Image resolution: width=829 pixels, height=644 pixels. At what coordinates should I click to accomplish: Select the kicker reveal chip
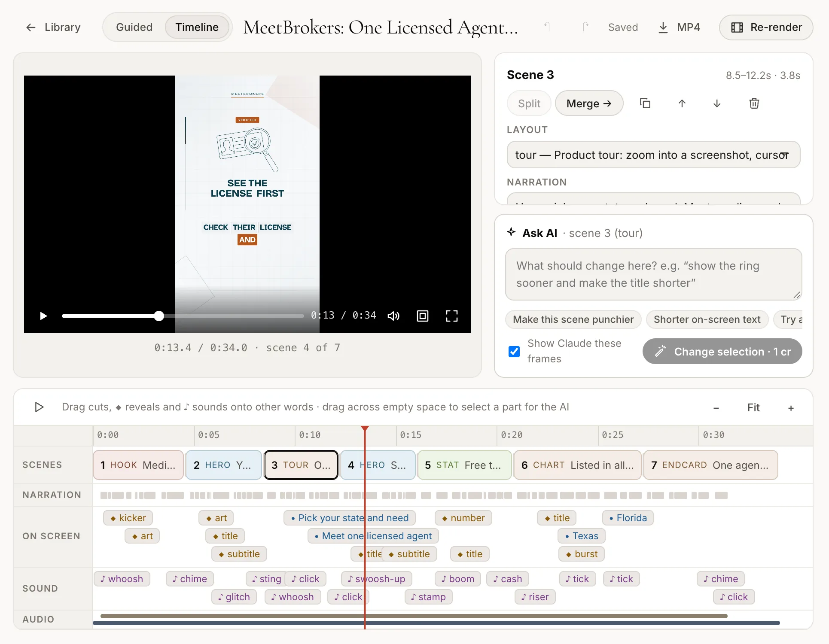coord(128,518)
